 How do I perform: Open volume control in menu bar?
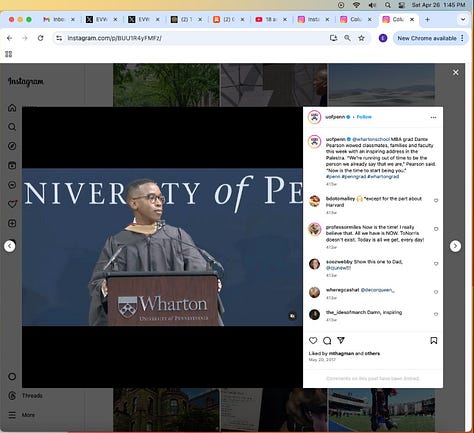pyautogui.click(x=372, y=5)
